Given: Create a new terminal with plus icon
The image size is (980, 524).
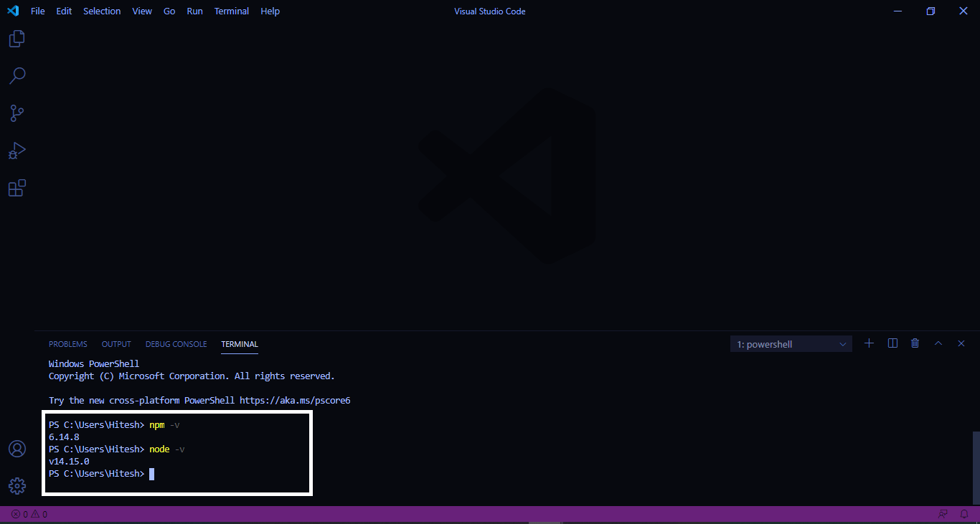Looking at the screenshot, I should click(x=869, y=343).
